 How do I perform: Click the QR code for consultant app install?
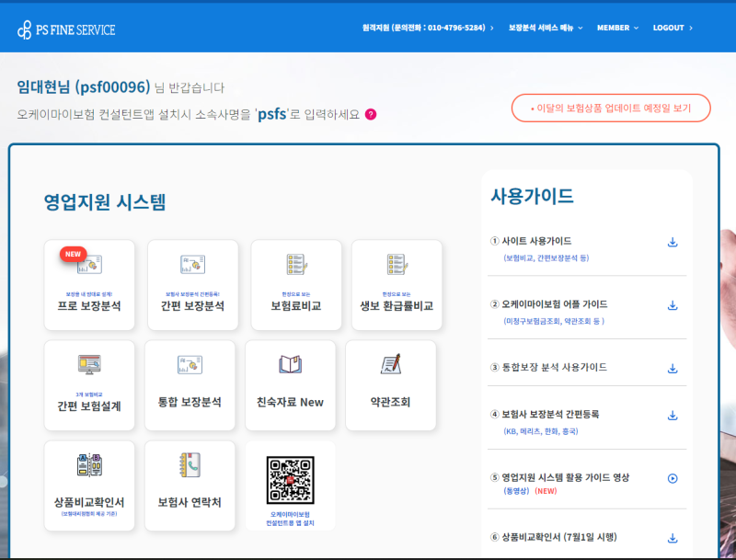290,480
